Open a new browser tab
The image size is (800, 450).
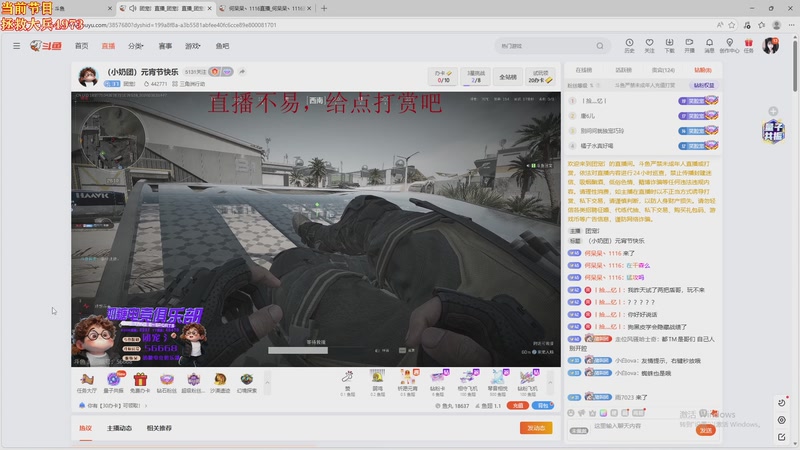pos(324,8)
